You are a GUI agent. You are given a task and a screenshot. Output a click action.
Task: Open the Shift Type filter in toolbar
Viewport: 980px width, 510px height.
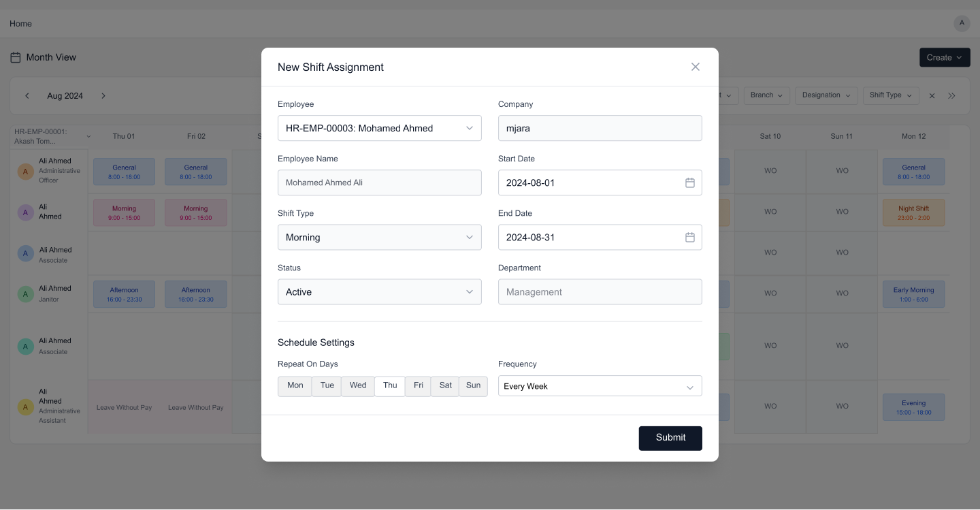click(x=891, y=95)
